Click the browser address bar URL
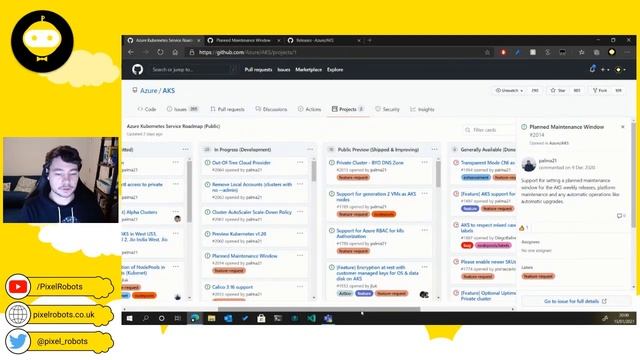This screenshot has width=640, height=360. point(248,52)
